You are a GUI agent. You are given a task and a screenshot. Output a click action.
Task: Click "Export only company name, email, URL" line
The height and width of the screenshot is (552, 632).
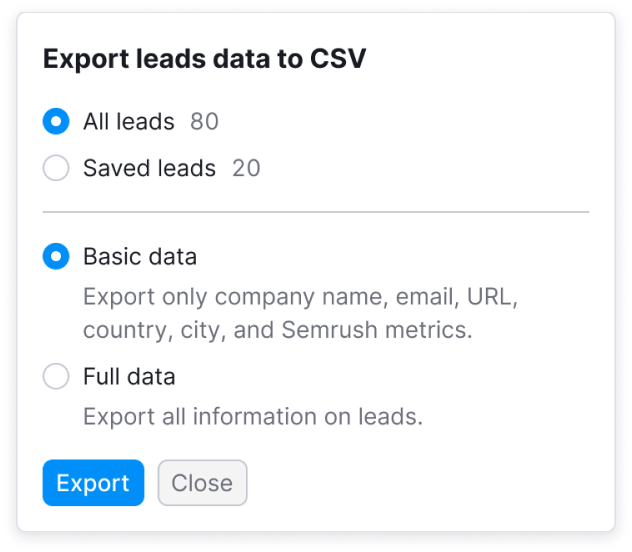point(300,297)
